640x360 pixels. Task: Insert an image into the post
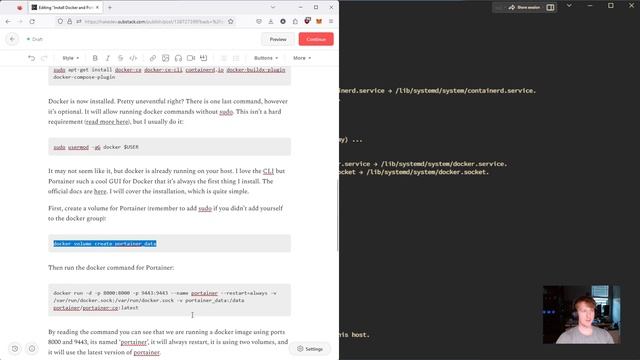coord(165,58)
